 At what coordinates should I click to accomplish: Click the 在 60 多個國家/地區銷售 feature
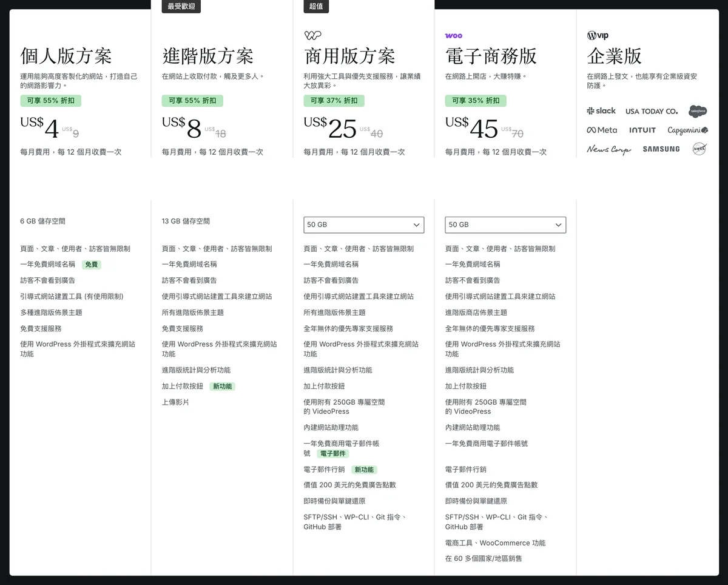[x=484, y=558]
